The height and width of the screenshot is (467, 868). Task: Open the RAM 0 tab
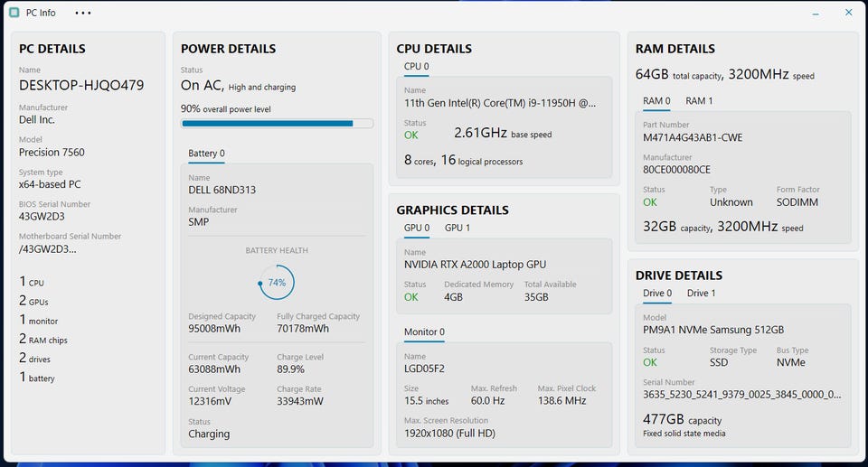(x=656, y=101)
